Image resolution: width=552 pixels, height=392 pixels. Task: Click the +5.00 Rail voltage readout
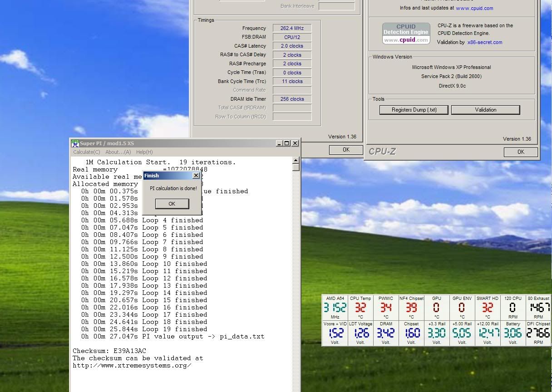pos(462,333)
